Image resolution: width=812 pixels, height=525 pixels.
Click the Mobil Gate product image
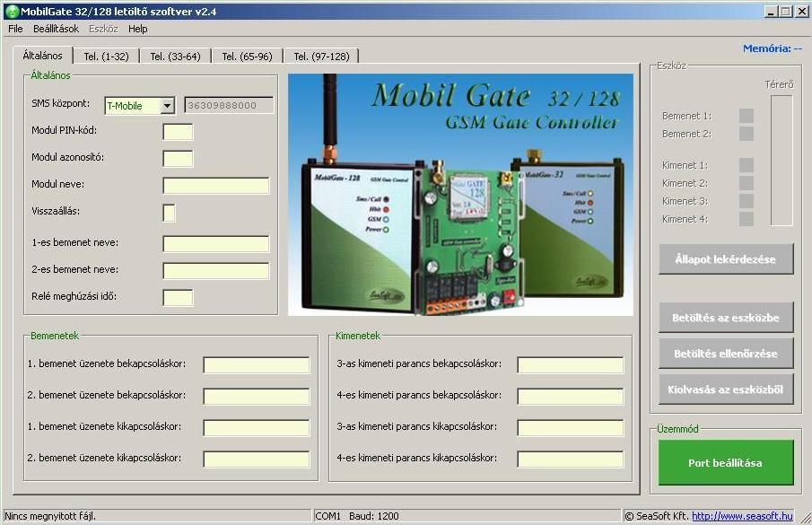coord(460,195)
